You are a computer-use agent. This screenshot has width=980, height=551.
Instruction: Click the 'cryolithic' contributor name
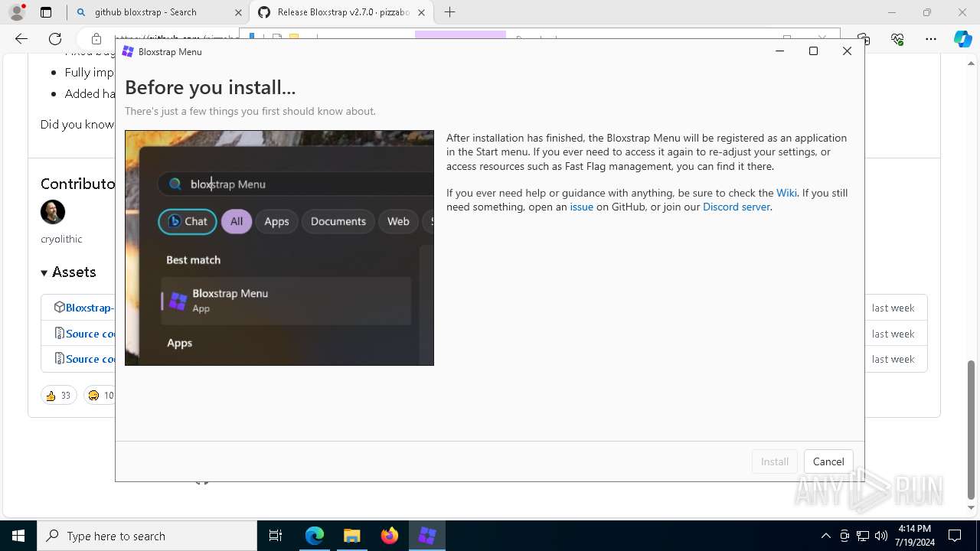pyautogui.click(x=61, y=239)
